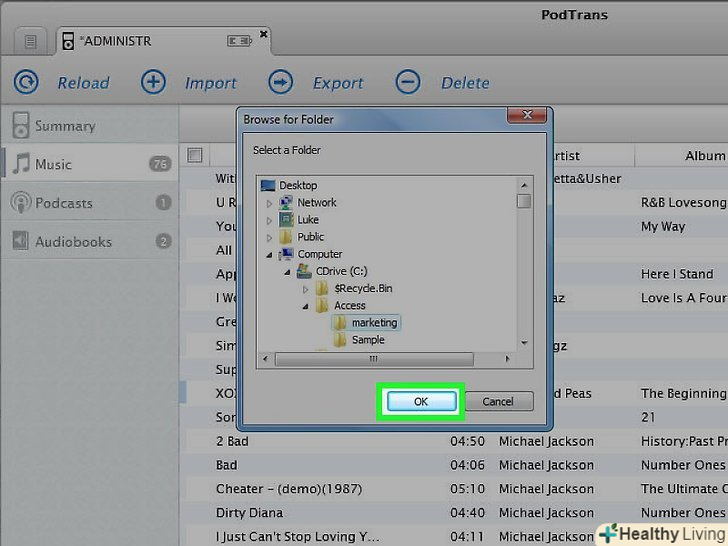Click the Podcasts icon in sidebar
The width and height of the screenshot is (728, 546).
coord(20,202)
